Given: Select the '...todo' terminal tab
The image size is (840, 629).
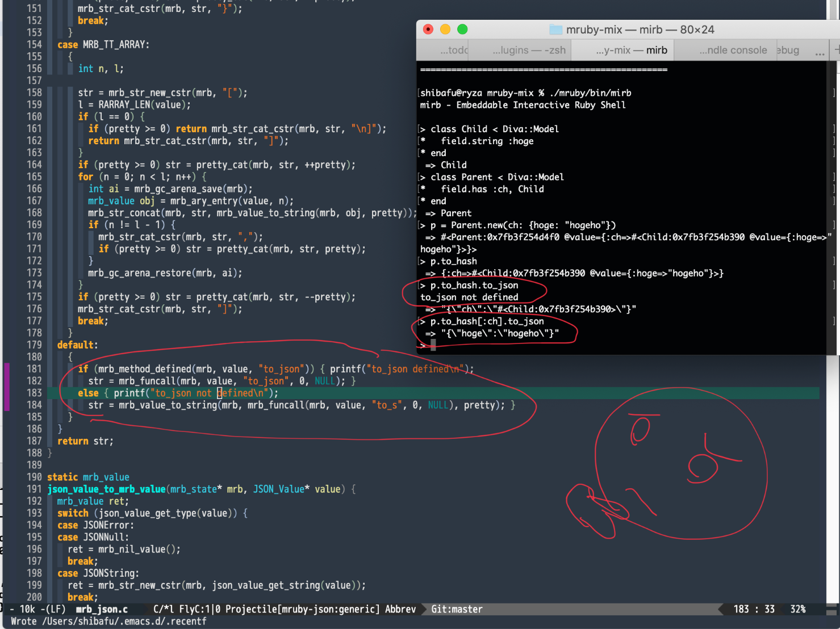Looking at the screenshot, I should point(453,50).
